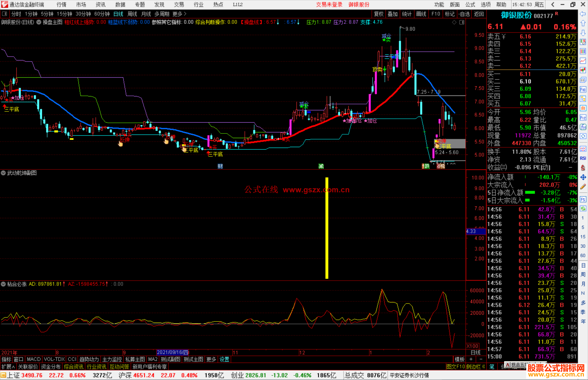Click the four-arrow move icon in sidebar
The image size is (588, 380).
point(583,177)
